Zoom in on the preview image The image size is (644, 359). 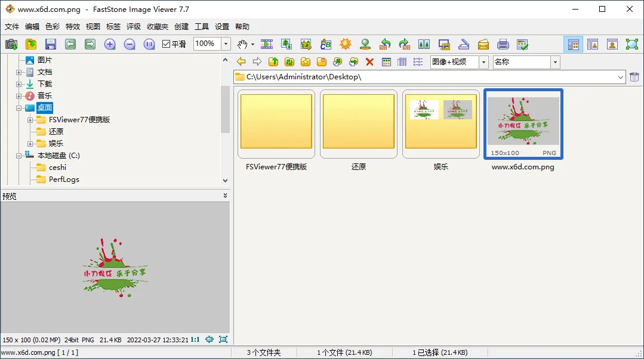tap(110, 44)
